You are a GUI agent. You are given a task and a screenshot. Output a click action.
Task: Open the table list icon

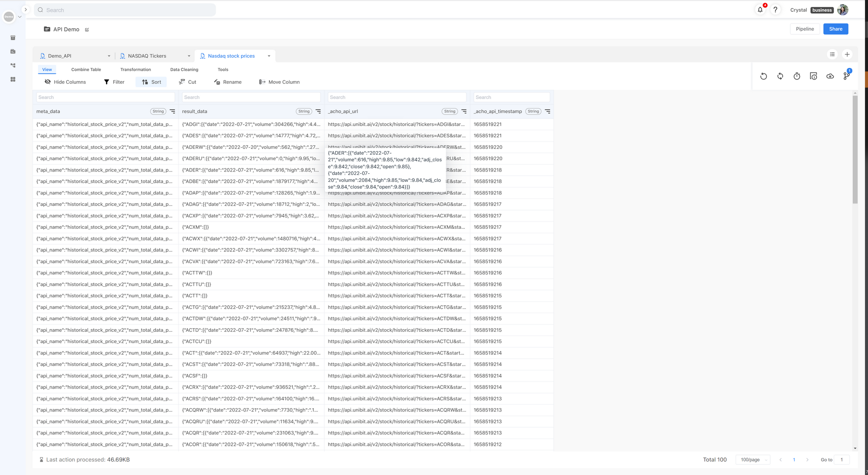(x=832, y=54)
